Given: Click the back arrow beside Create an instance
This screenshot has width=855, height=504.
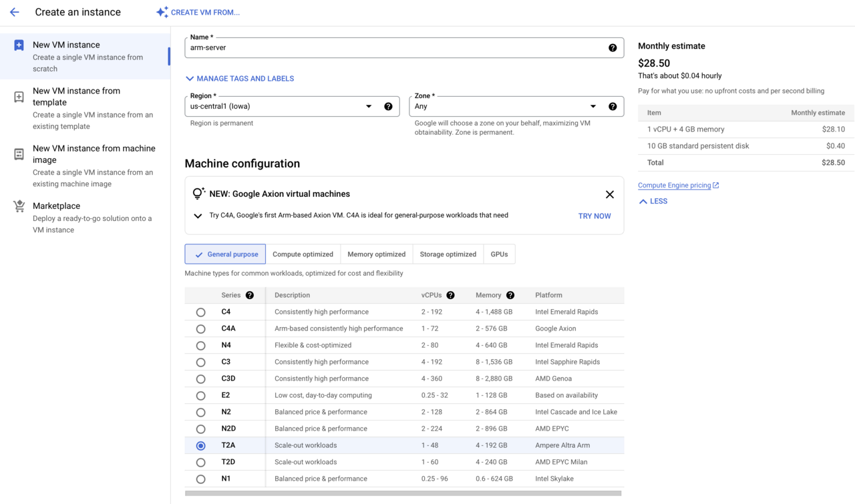Looking at the screenshot, I should point(15,12).
